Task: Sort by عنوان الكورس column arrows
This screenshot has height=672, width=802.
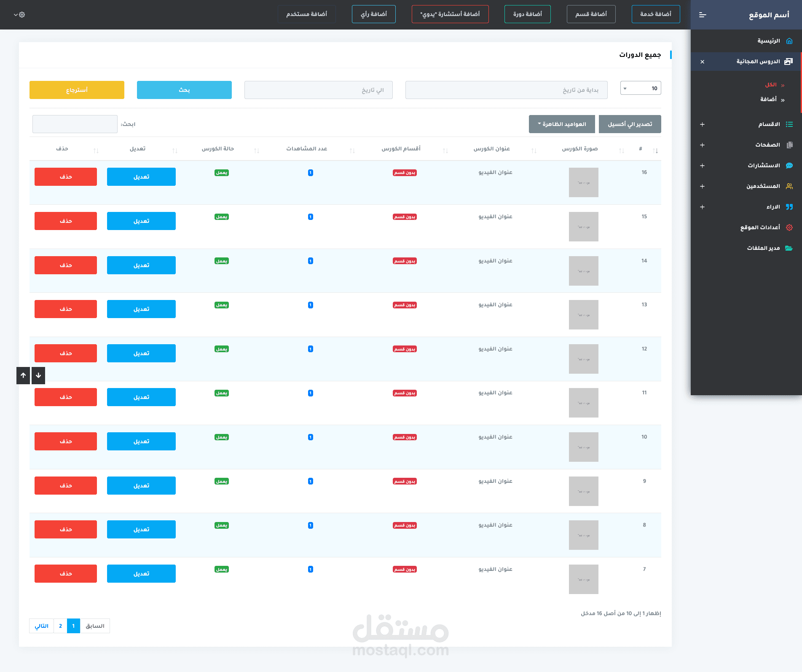Action: coord(534,151)
